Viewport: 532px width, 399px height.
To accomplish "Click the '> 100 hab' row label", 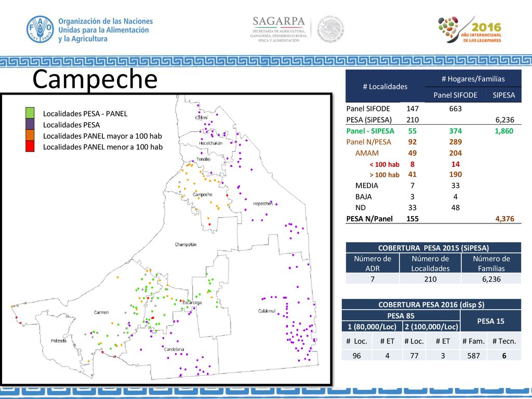I will 384,175.
